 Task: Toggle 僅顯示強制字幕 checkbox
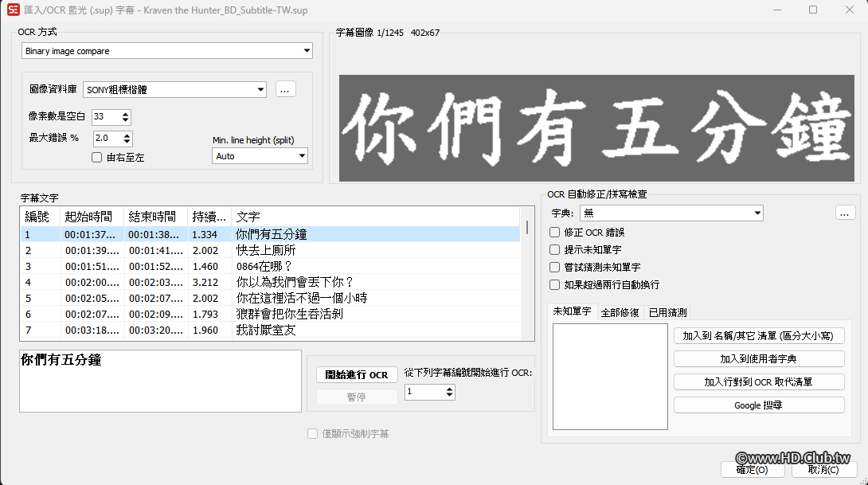pyautogui.click(x=313, y=433)
